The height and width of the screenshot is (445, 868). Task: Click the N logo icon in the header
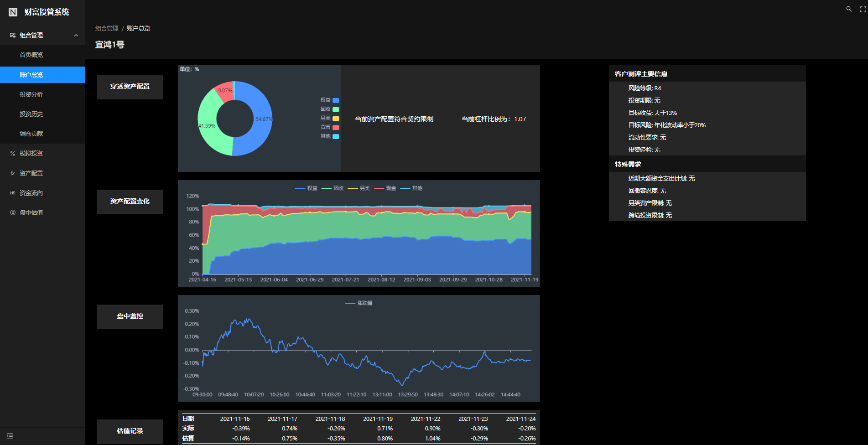tap(13, 12)
